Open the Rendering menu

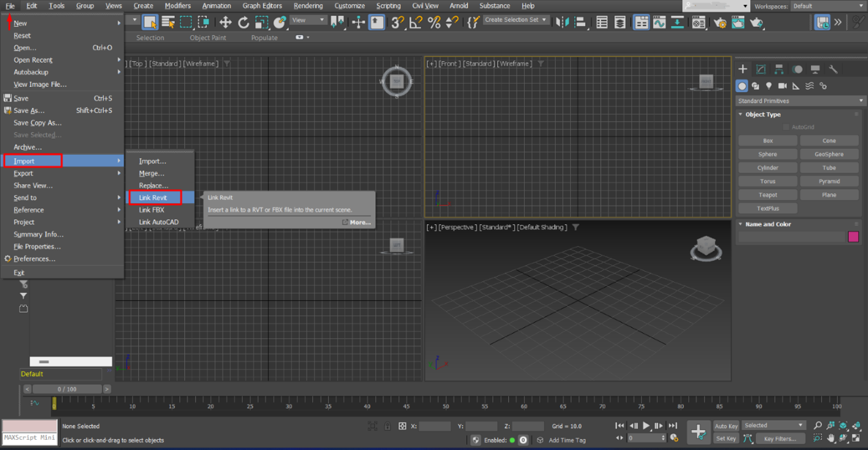tap(308, 5)
